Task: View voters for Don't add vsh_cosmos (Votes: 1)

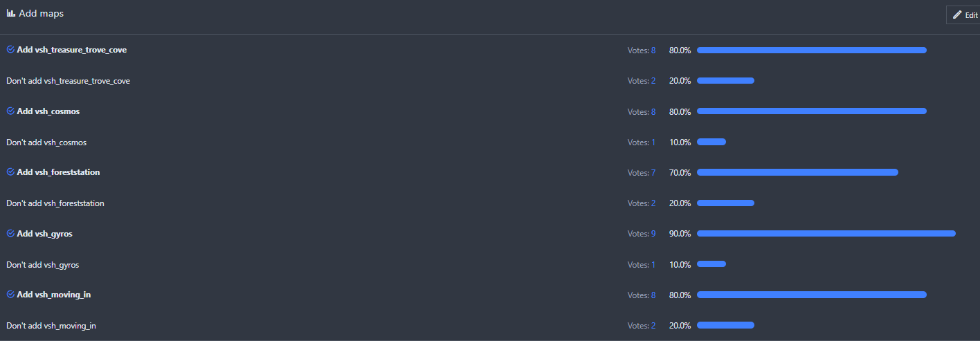Action: (x=641, y=142)
